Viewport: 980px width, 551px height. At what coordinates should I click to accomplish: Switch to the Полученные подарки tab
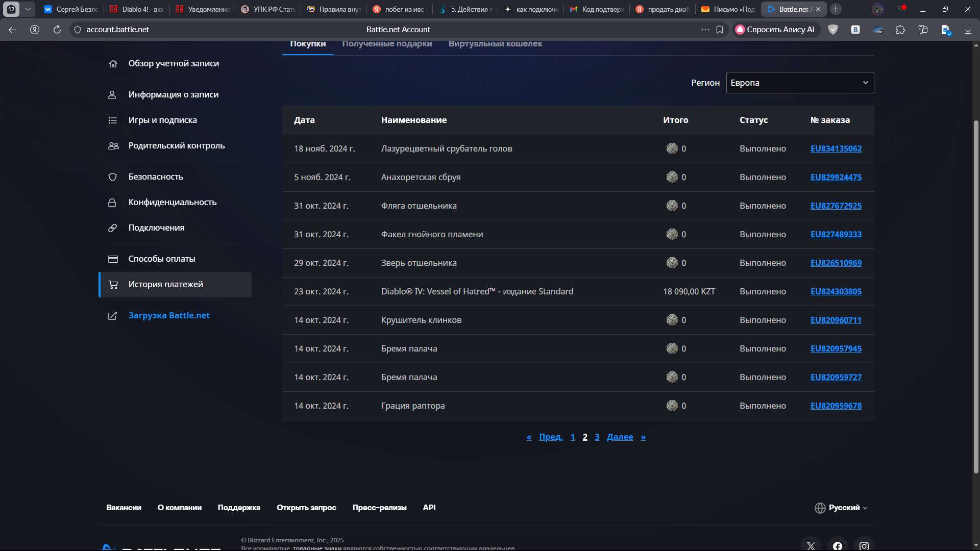[x=387, y=44]
